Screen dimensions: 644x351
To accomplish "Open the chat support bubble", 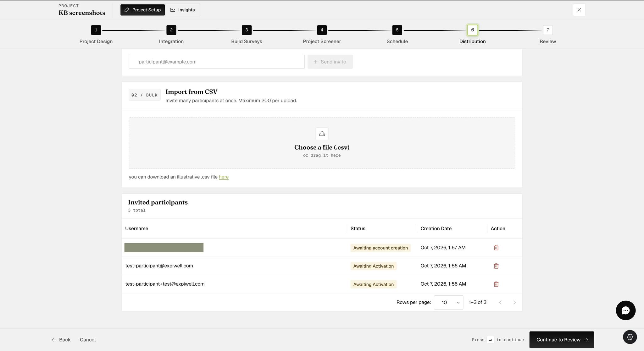I will (x=625, y=310).
